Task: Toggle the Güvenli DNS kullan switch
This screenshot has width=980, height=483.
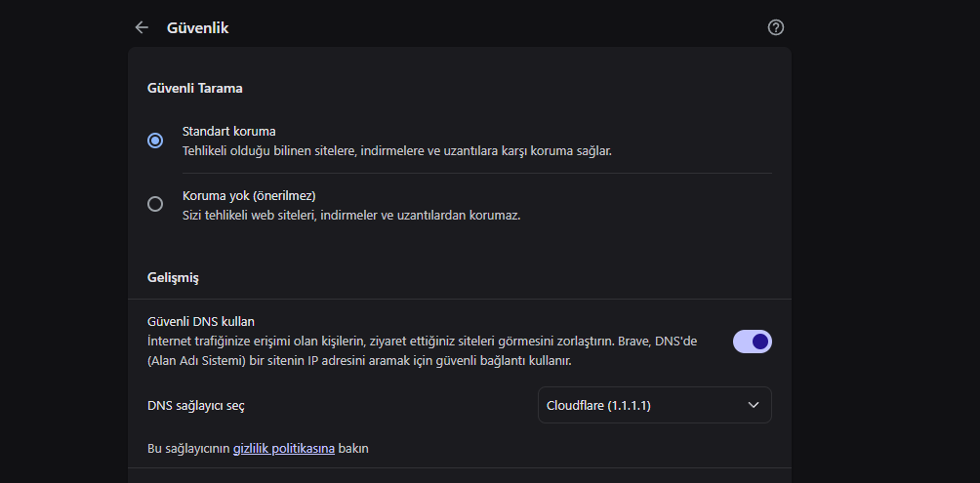Action: tap(753, 342)
